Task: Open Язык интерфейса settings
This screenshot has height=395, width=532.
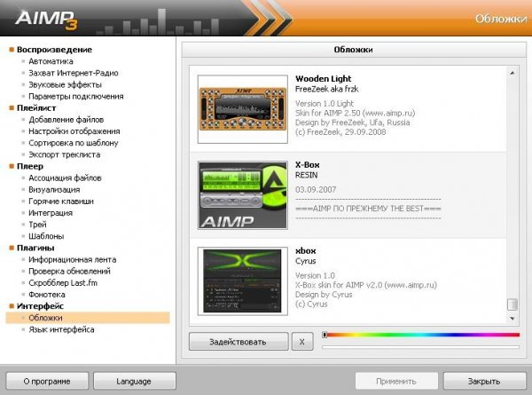Action: (61, 329)
